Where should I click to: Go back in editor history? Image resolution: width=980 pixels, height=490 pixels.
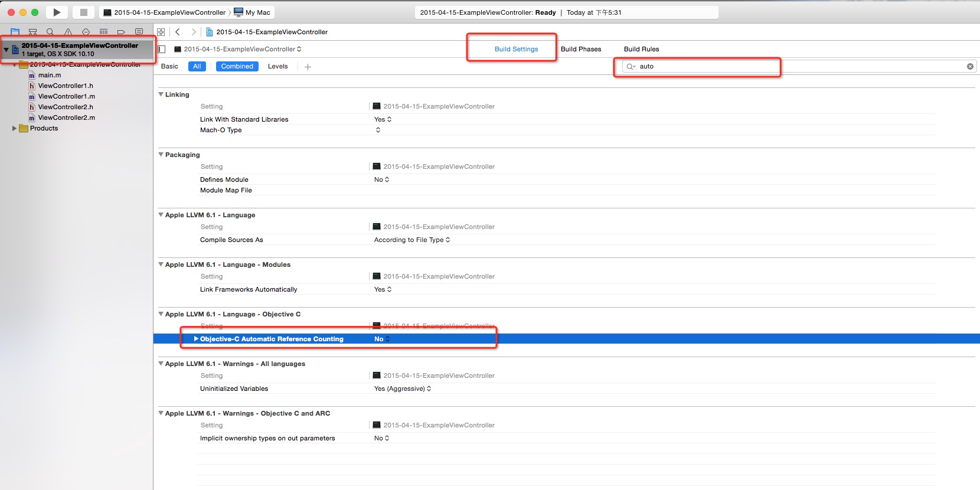177,32
